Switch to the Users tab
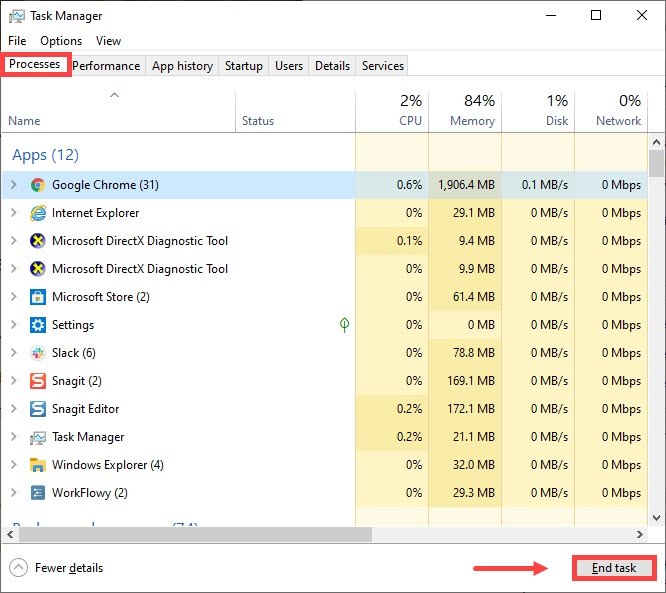666x593 pixels. click(x=289, y=66)
